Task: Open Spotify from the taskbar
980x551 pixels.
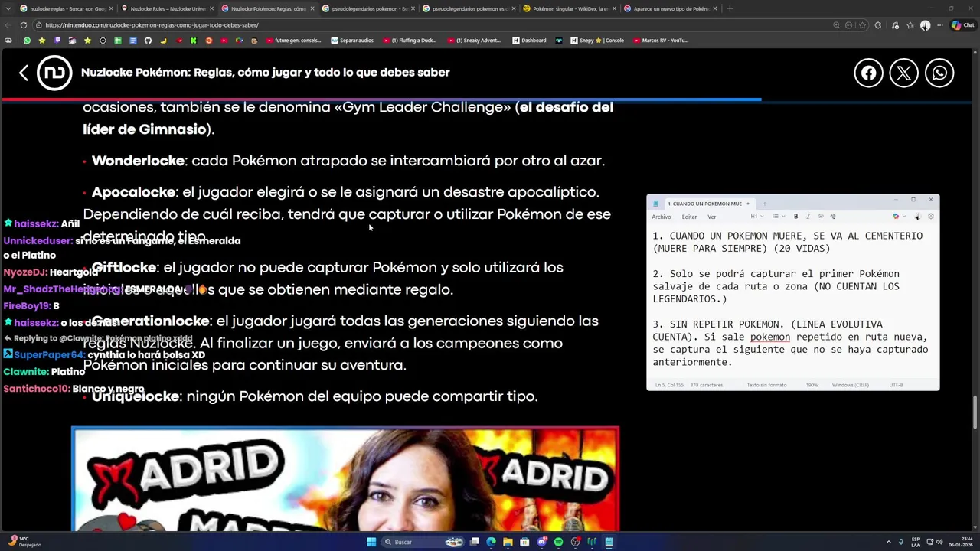Action: 558,542
